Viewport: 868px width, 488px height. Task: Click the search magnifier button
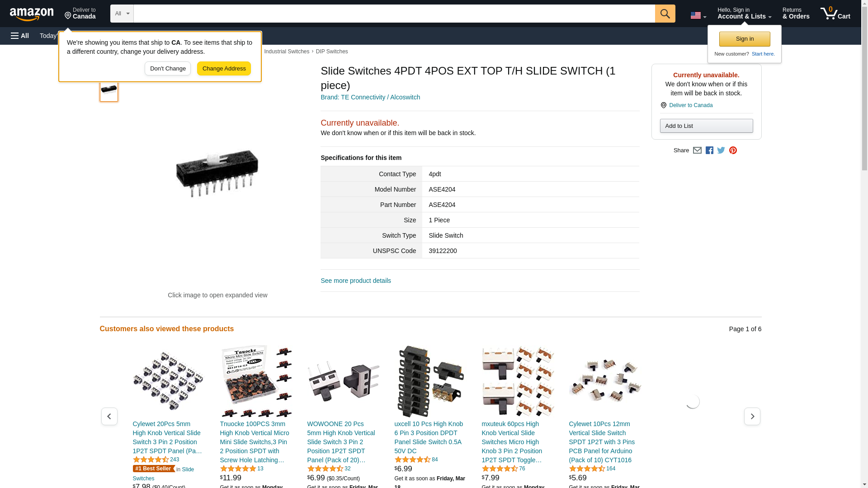tap(665, 14)
